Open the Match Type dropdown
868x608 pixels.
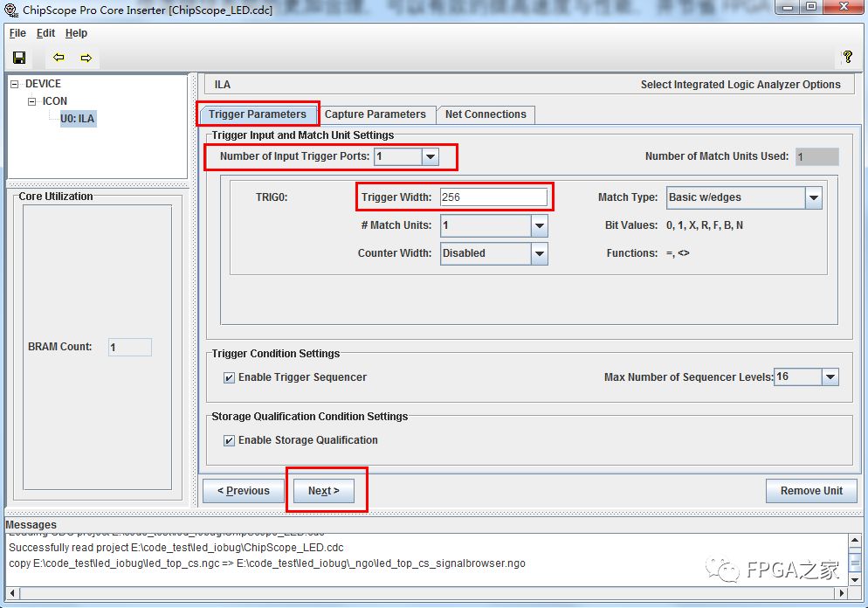(x=813, y=197)
